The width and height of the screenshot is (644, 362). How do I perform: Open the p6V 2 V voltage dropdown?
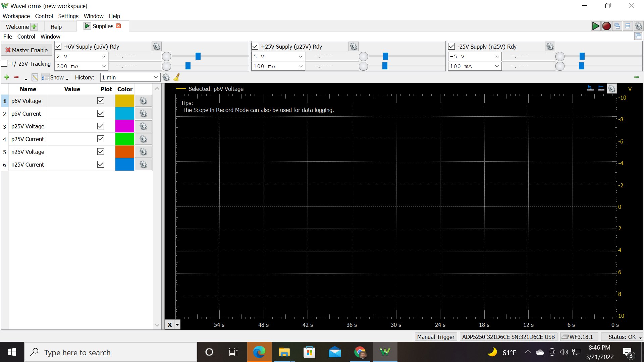[x=81, y=56]
